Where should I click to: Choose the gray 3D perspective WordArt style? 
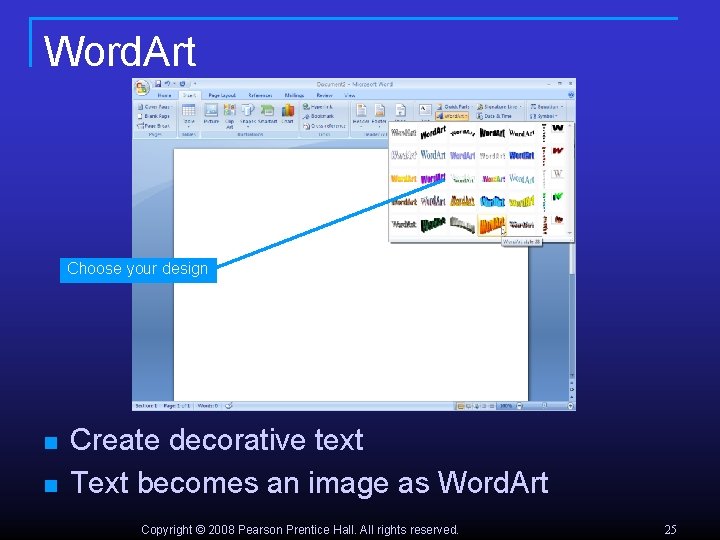(x=462, y=225)
